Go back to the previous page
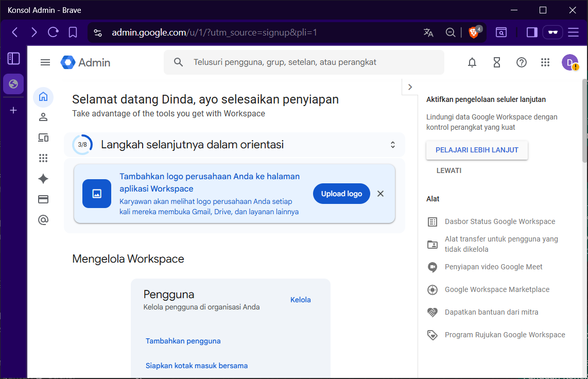This screenshot has height=379, width=588. click(x=15, y=32)
